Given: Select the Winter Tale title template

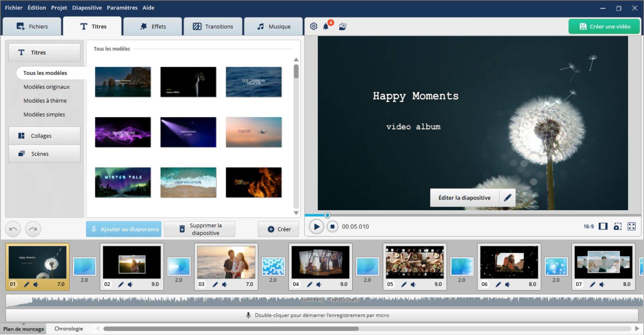Looking at the screenshot, I should [x=123, y=183].
